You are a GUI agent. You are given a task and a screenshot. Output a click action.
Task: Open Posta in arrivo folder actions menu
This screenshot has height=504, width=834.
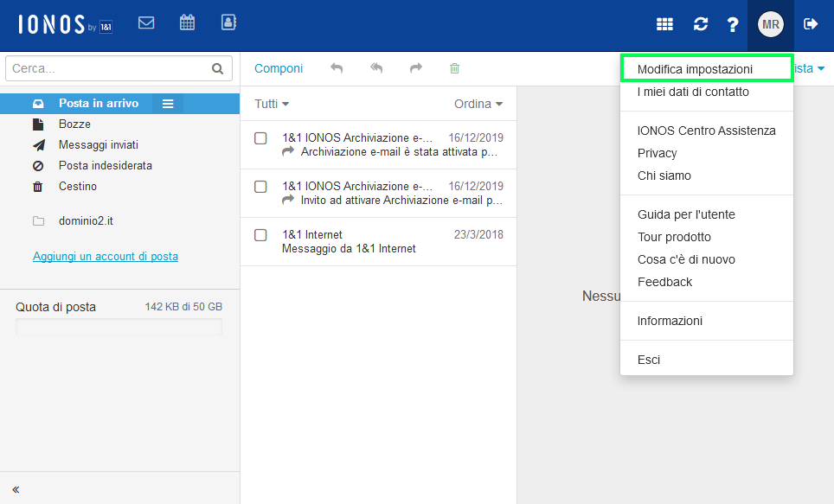[x=168, y=104]
